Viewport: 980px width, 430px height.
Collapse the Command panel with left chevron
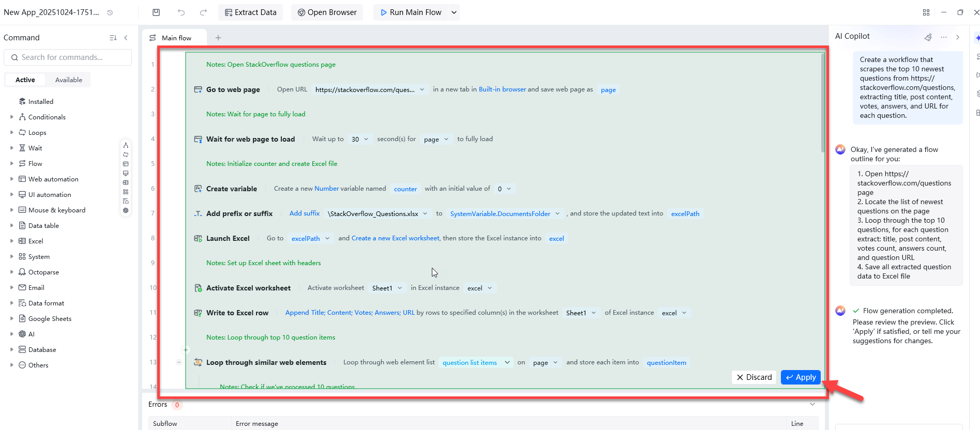(x=126, y=38)
